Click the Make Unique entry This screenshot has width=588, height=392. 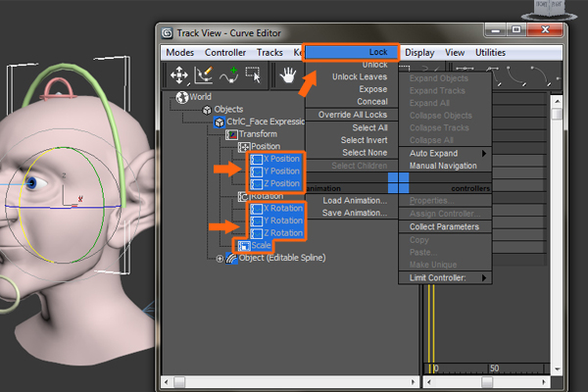coord(445,265)
